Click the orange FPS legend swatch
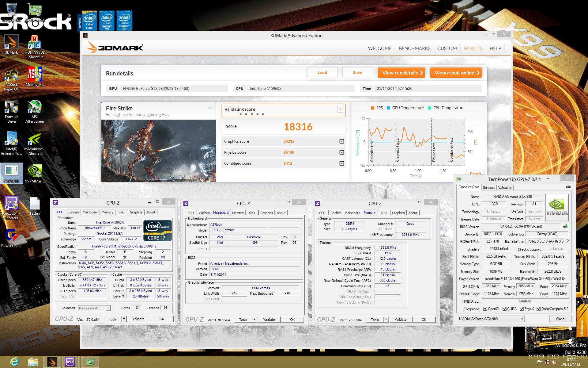Screen dimensions: 588x368 [x=373, y=108]
